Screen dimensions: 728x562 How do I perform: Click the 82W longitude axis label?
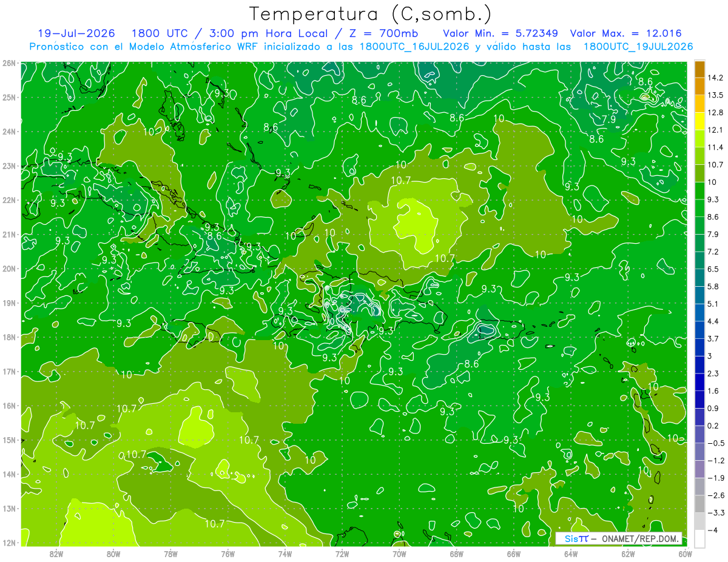tap(56, 554)
